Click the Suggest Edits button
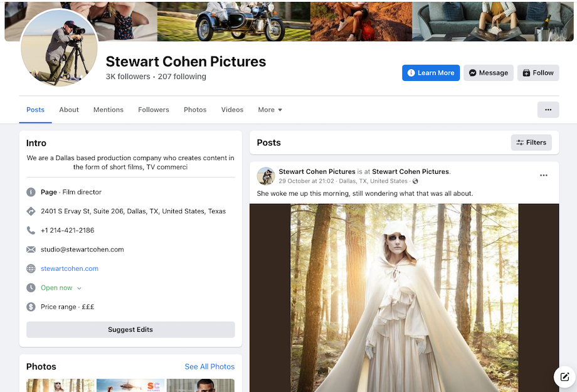 coord(130,329)
